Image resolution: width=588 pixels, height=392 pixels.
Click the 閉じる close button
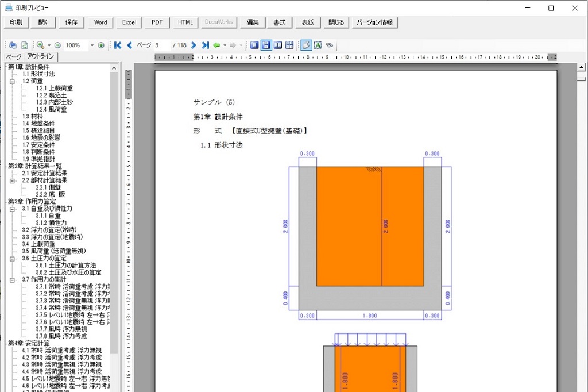pos(336,22)
